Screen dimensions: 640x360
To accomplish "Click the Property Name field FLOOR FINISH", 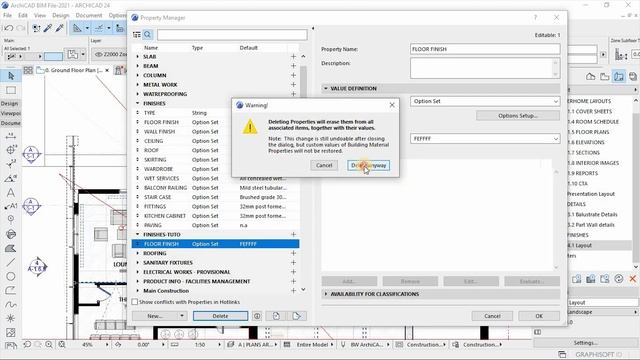I will (x=485, y=49).
